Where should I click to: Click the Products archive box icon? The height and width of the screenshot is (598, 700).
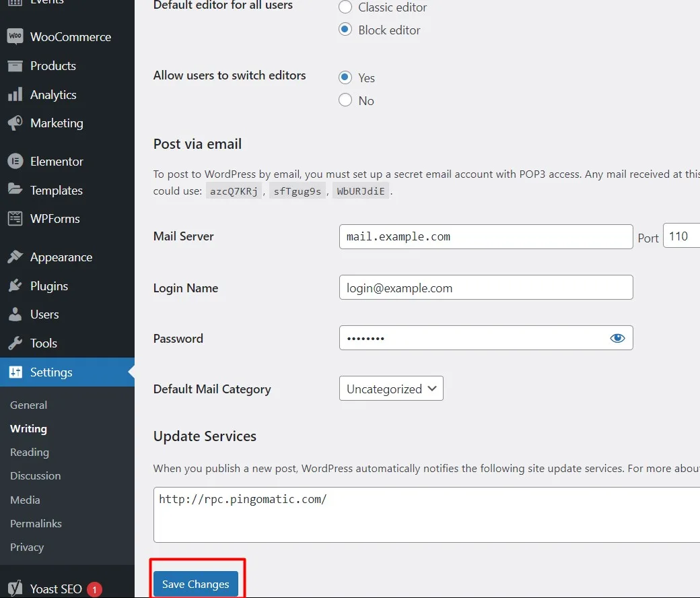[15, 66]
